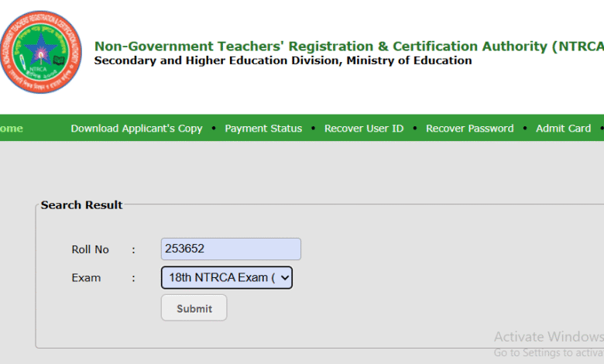Open the Home menu item
This screenshot has width=604, height=364.
click(11, 129)
